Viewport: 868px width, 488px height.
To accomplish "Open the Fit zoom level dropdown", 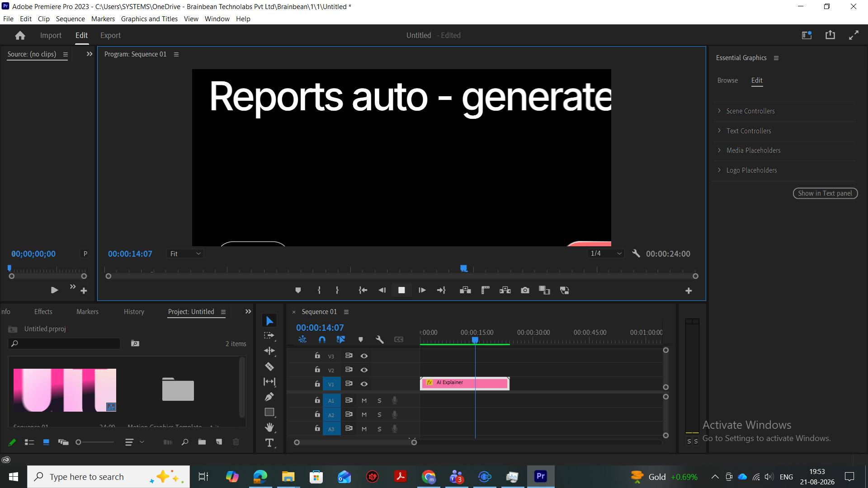I will click(x=185, y=254).
